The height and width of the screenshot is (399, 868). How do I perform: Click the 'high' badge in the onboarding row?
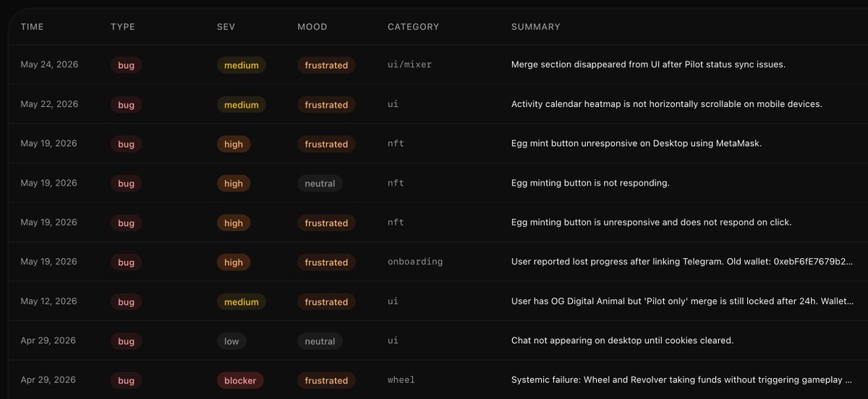click(x=234, y=262)
